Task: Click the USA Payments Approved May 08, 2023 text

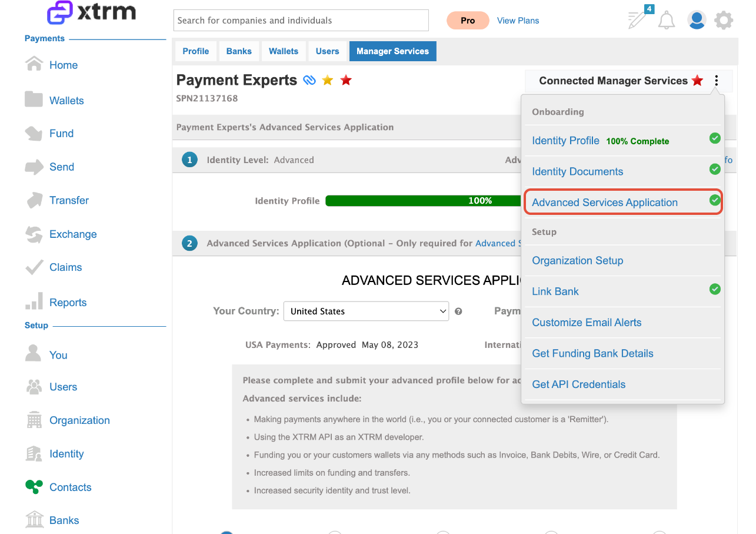Action: click(332, 345)
